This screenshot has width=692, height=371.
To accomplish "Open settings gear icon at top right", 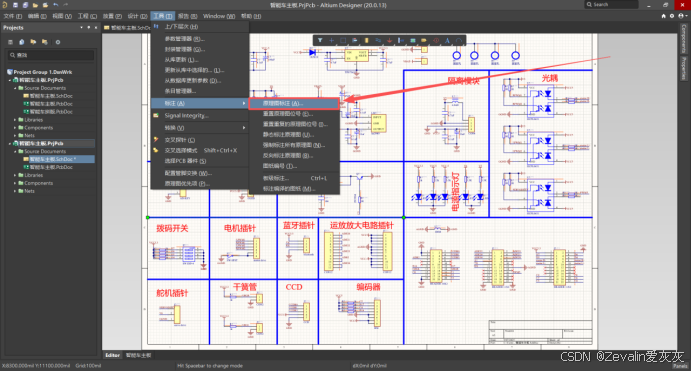I will [x=672, y=16].
